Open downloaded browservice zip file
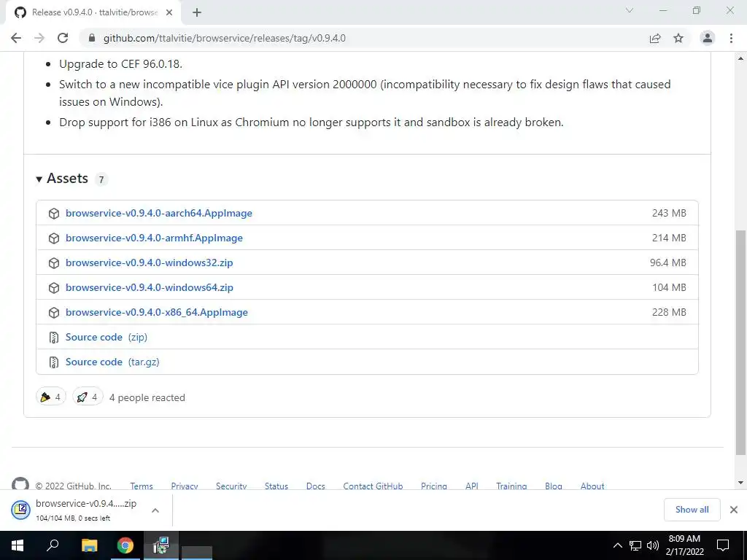This screenshot has height=560, width=747. 76,510
